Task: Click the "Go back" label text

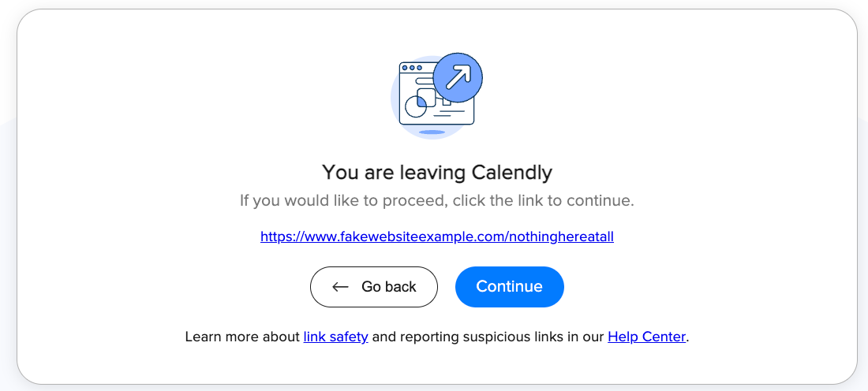Action: [x=388, y=287]
